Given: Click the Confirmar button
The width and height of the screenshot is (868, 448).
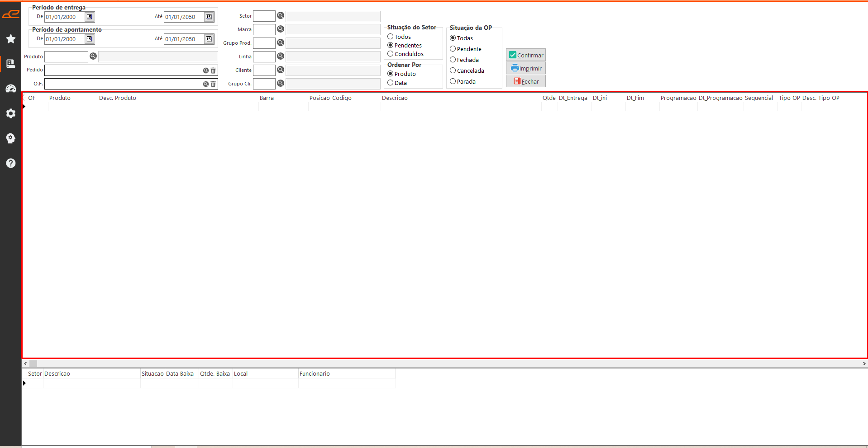Looking at the screenshot, I should [526, 55].
